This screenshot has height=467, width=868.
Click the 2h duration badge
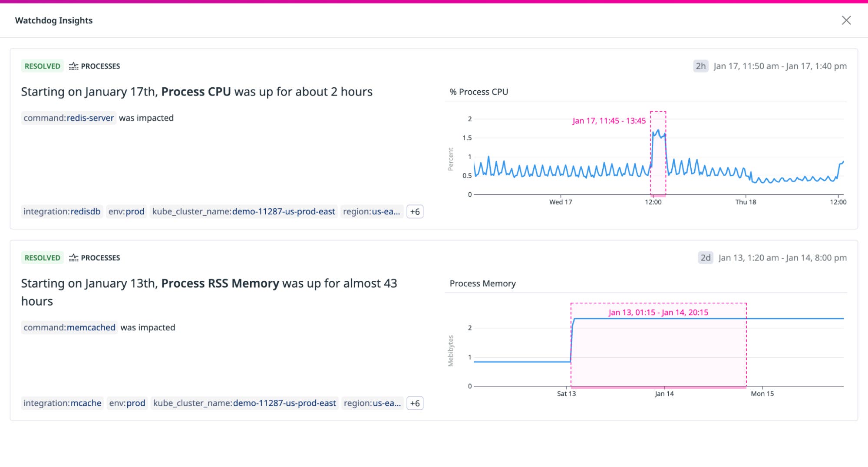pos(701,66)
